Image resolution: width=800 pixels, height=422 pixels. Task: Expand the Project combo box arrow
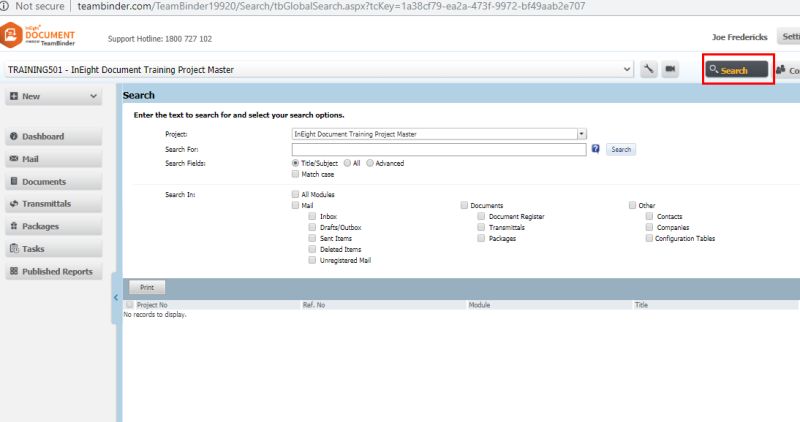[582, 134]
